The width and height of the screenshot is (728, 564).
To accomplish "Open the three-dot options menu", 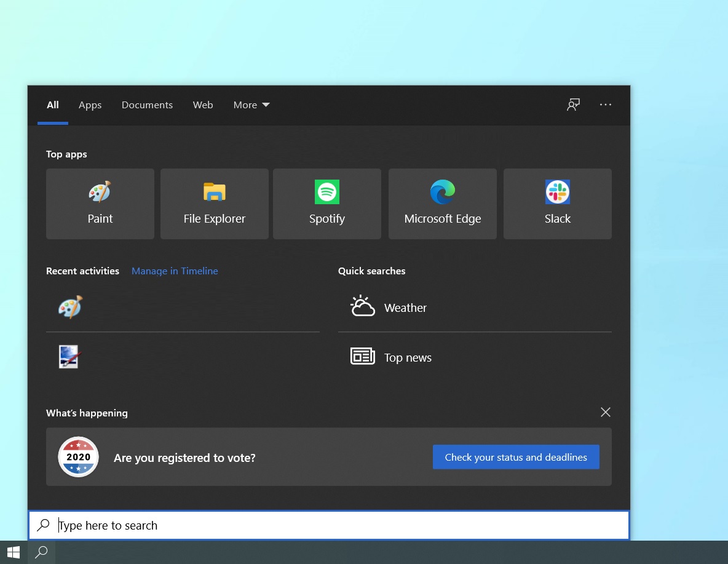I will coord(606,105).
